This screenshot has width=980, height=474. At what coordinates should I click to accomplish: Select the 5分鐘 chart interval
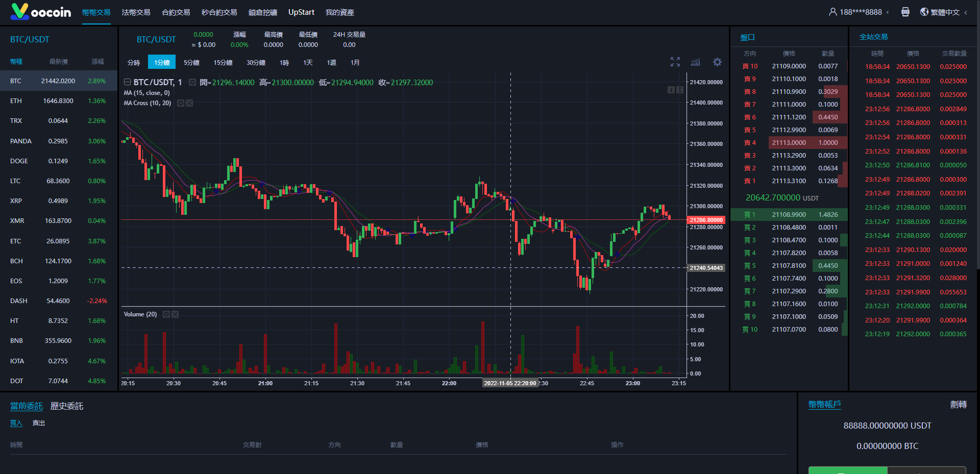[191, 62]
